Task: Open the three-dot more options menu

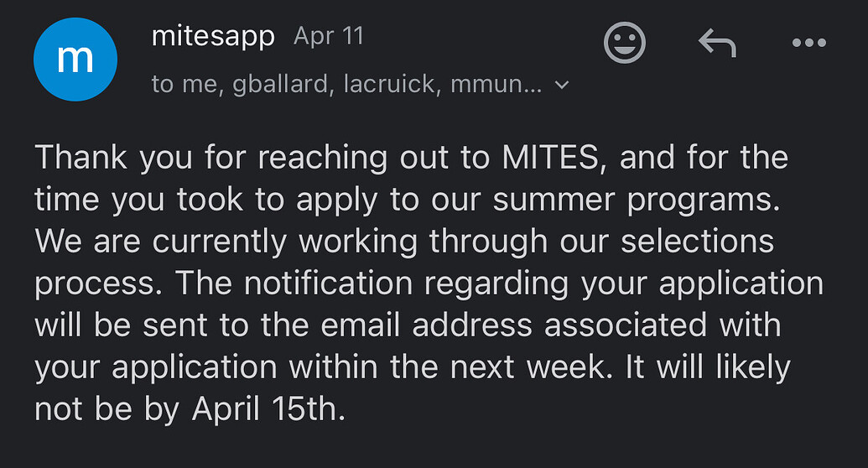Action: (809, 43)
